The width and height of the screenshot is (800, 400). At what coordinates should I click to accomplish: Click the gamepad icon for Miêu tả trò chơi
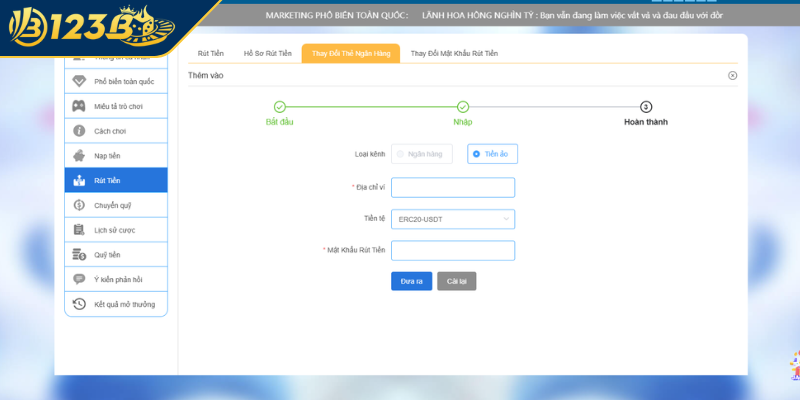[x=79, y=106]
